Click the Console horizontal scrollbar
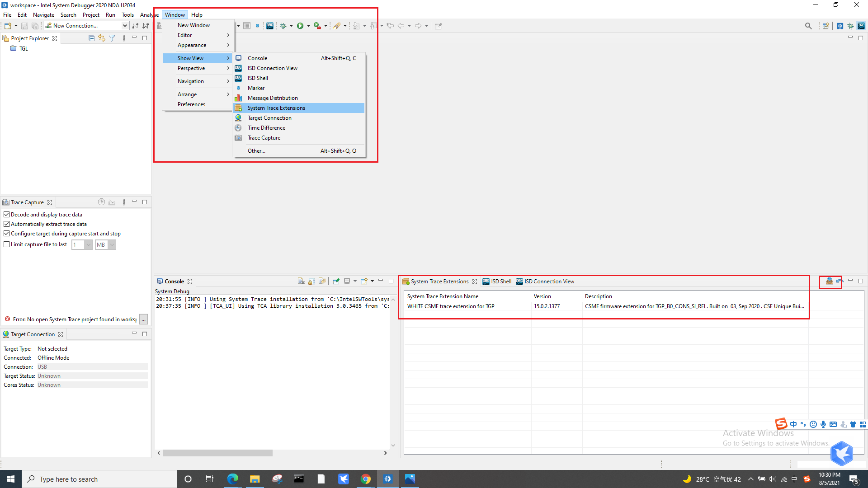The height and width of the screenshot is (488, 868). click(x=217, y=453)
